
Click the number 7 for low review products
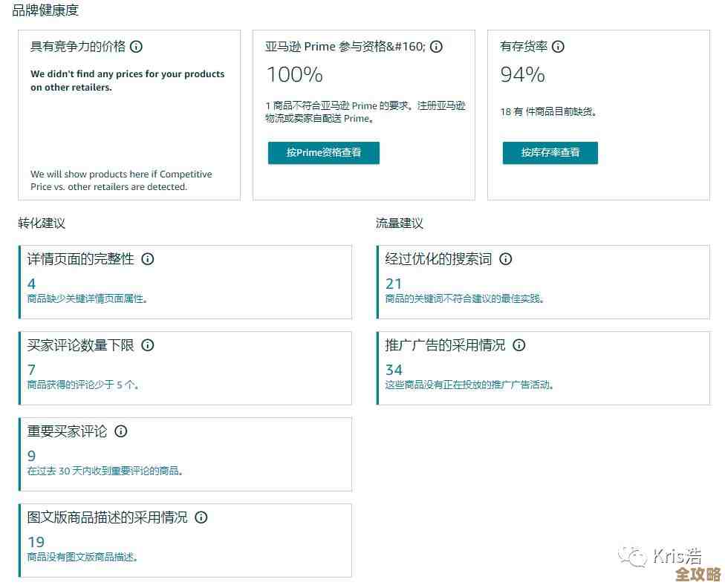pyautogui.click(x=29, y=370)
